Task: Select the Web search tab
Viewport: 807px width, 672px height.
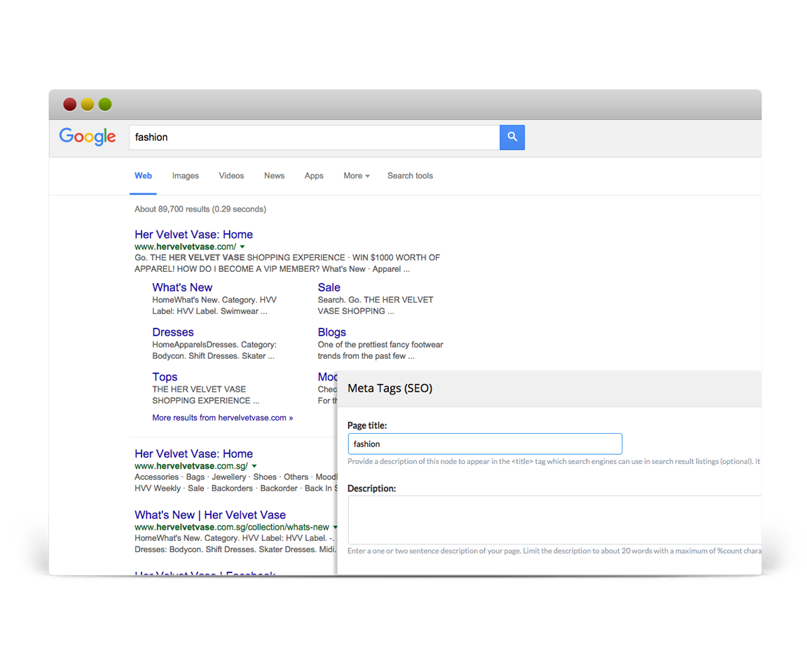Action: coord(143,176)
